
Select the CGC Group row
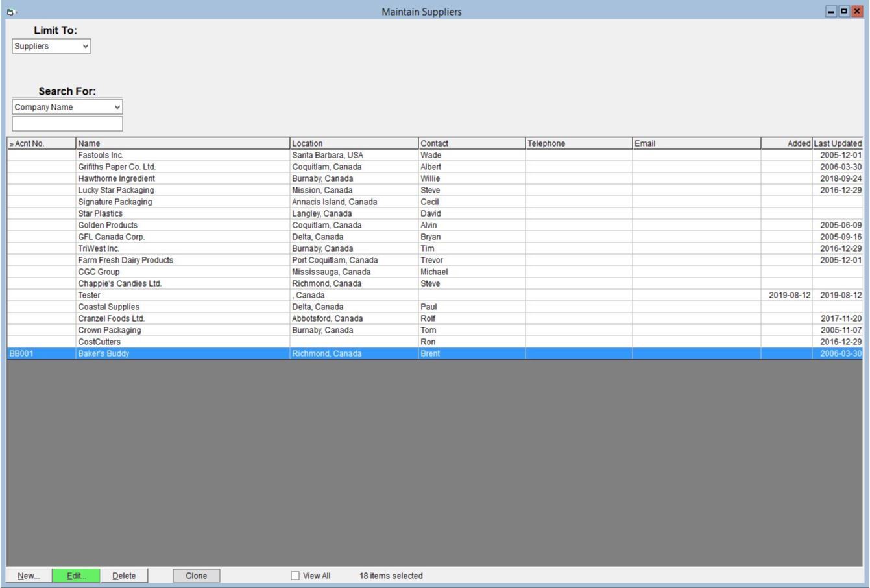click(435, 272)
